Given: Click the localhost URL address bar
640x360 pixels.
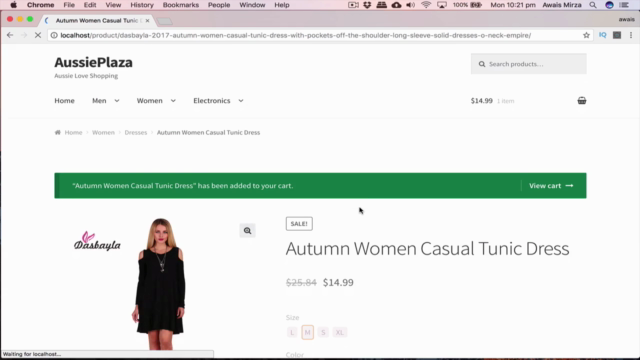Looking at the screenshot, I should tap(296, 35).
